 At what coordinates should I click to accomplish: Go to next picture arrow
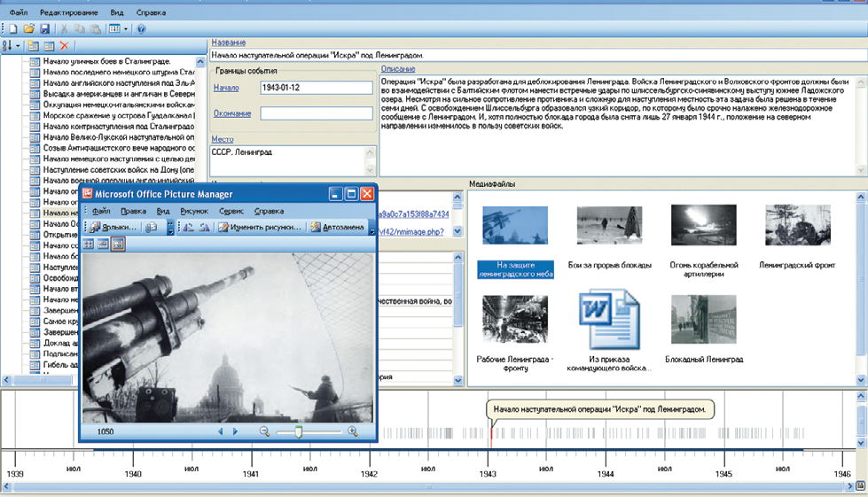click(235, 431)
